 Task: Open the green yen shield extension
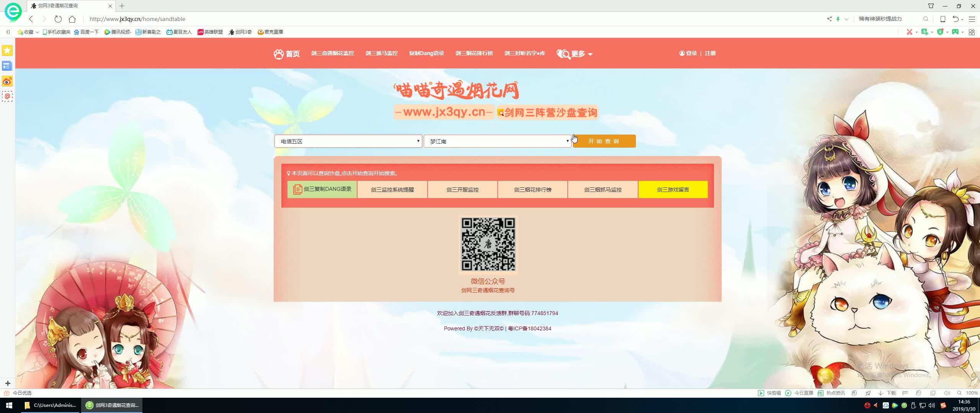tap(940, 32)
